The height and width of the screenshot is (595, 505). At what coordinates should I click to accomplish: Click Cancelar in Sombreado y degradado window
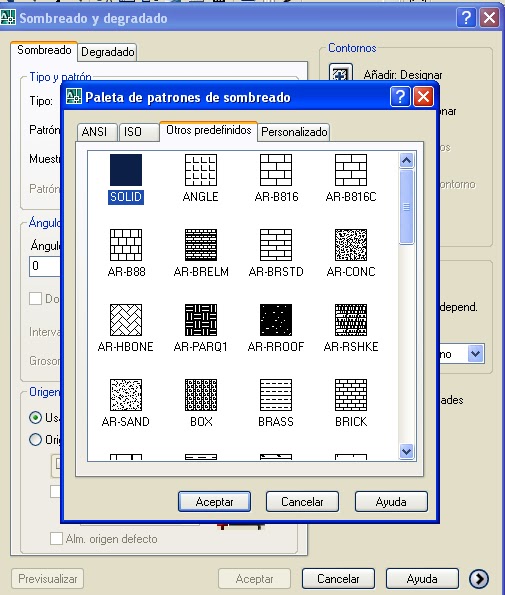tap(338, 579)
